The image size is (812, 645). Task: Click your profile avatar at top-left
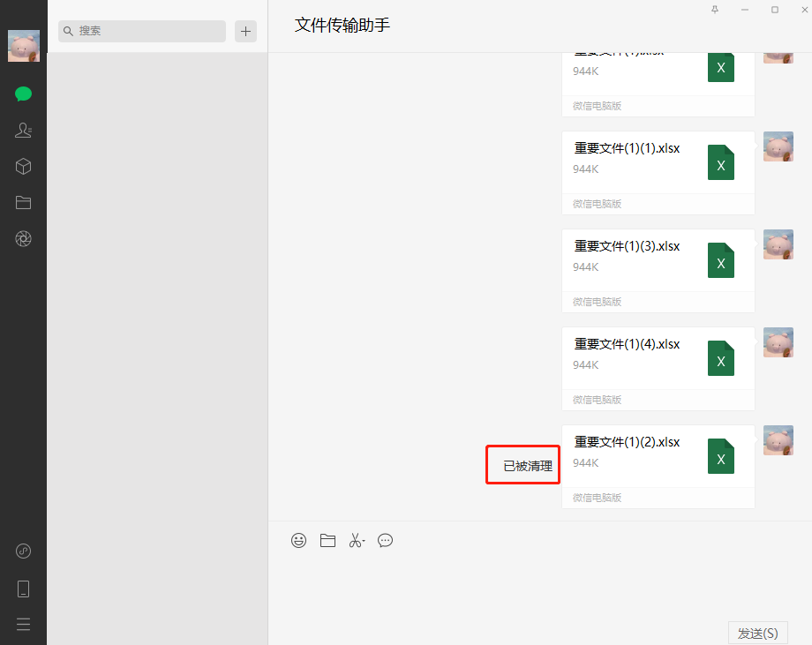point(24,46)
